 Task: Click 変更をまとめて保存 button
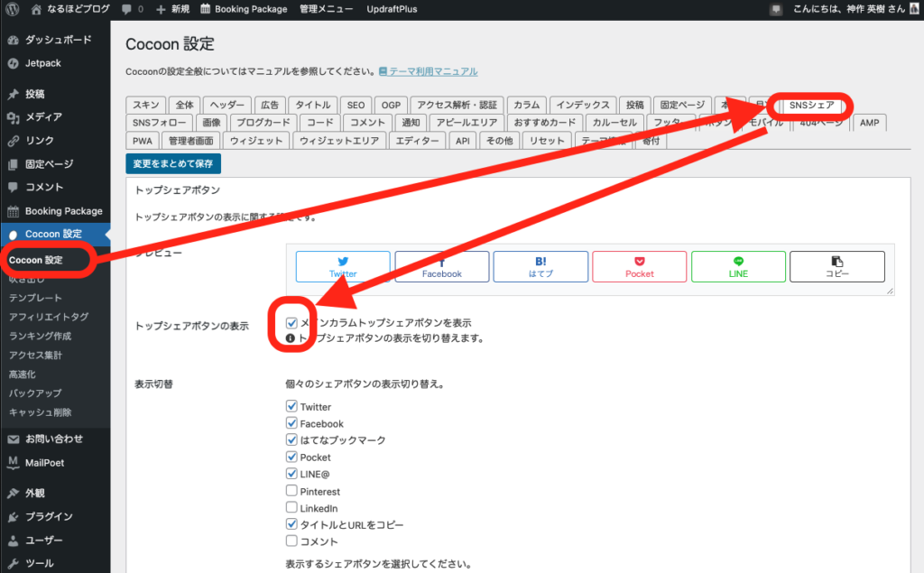pyautogui.click(x=173, y=163)
